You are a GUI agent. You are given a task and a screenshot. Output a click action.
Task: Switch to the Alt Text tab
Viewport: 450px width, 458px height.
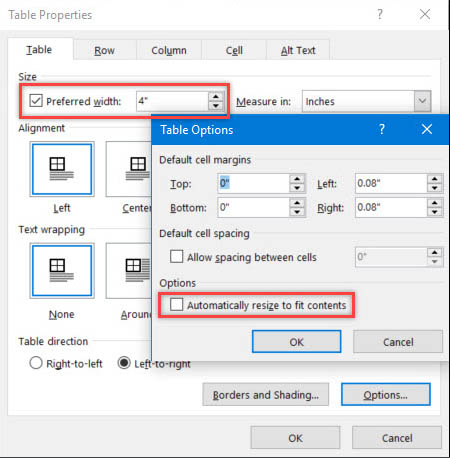298,50
